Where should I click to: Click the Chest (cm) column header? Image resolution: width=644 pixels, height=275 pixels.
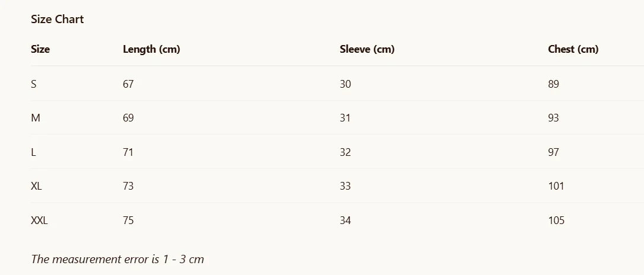click(x=573, y=49)
